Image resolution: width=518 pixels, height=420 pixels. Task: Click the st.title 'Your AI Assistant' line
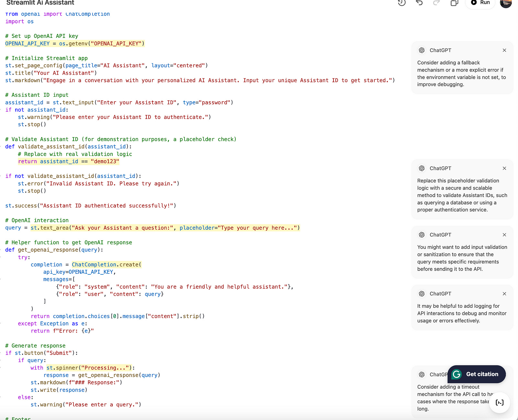[x=51, y=73]
